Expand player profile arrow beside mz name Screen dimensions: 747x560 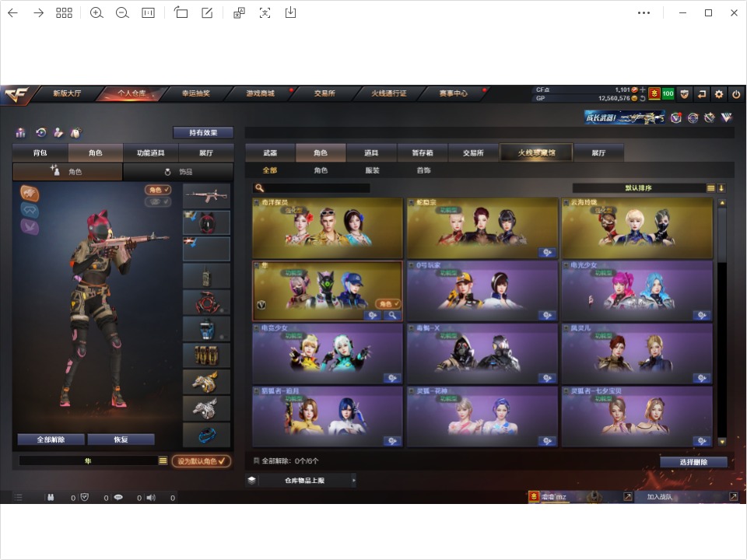(628, 497)
